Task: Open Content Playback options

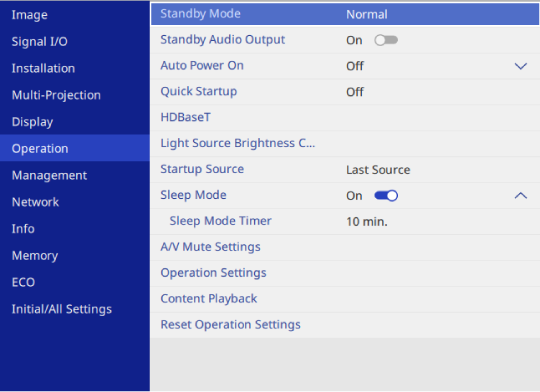Action: pyautogui.click(x=345, y=299)
